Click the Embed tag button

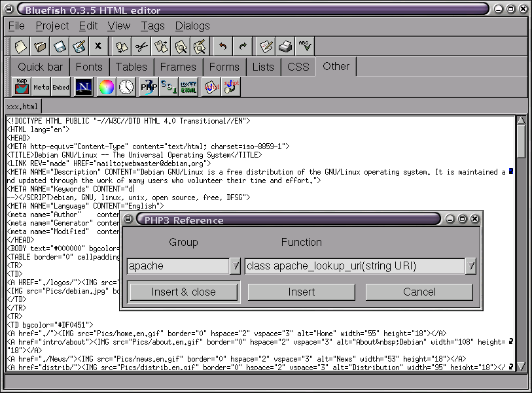pyautogui.click(x=61, y=87)
